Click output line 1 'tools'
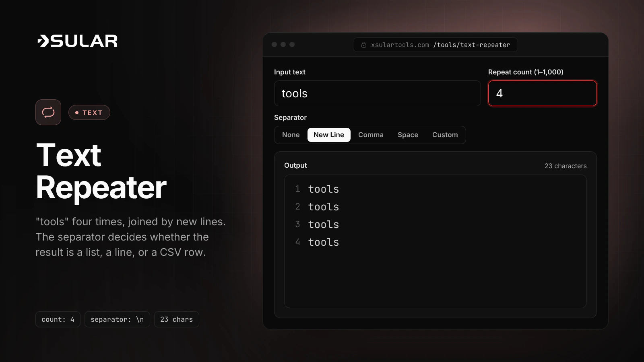Viewport: 644px width, 362px height. (324, 189)
